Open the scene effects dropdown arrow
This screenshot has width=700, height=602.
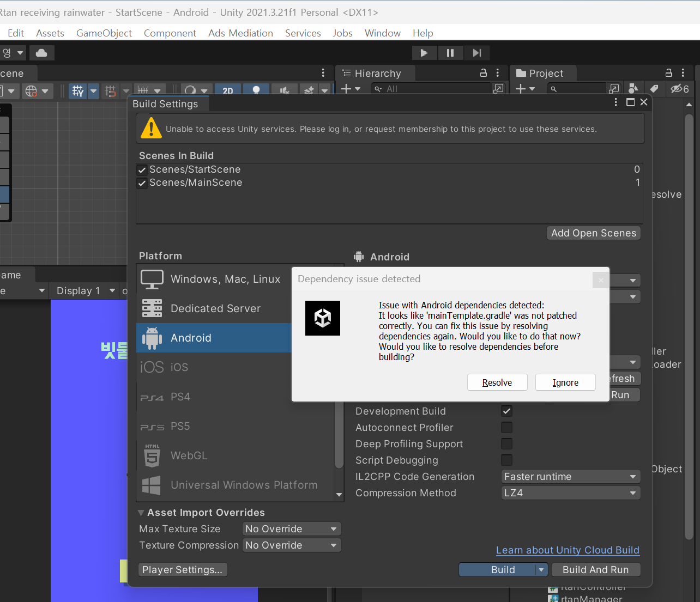325,90
